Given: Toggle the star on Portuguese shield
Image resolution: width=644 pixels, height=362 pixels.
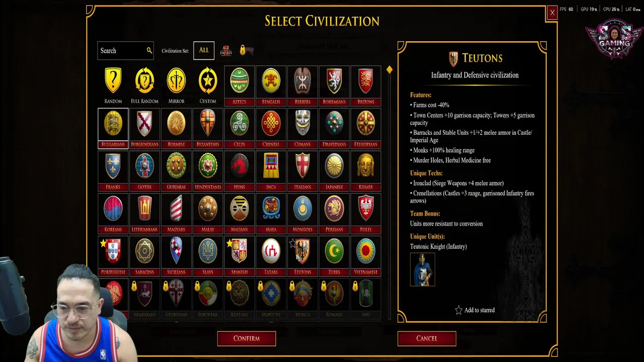Looking at the screenshot, I should tap(103, 243).
